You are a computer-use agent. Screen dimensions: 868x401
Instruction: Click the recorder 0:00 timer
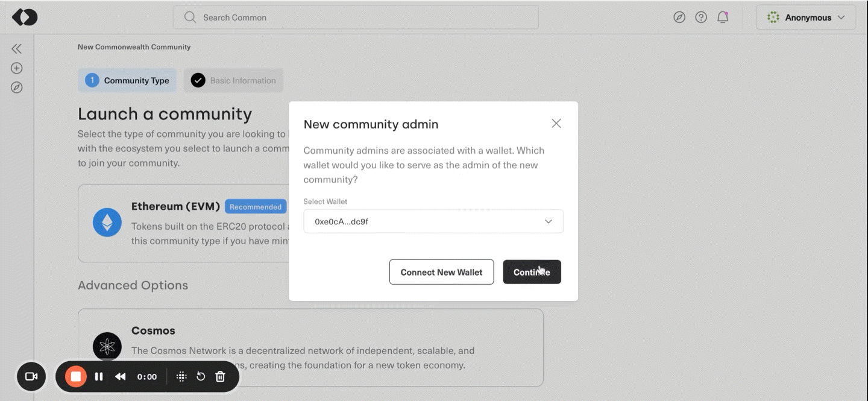pos(147,377)
